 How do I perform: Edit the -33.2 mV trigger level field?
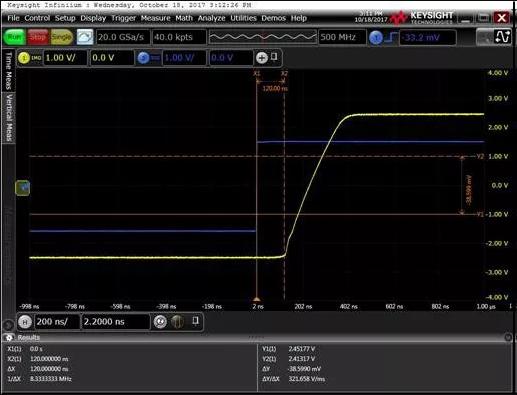(428, 37)
